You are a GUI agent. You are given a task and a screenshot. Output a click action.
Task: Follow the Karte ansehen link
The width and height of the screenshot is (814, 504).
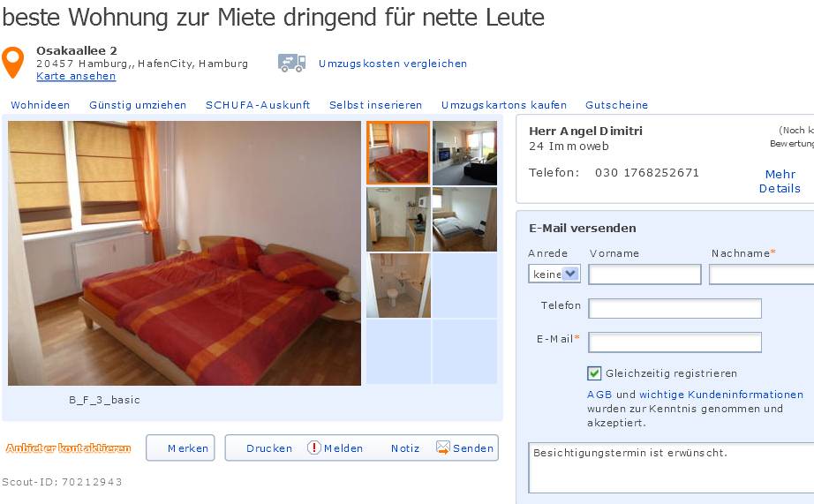coord(76,76)
